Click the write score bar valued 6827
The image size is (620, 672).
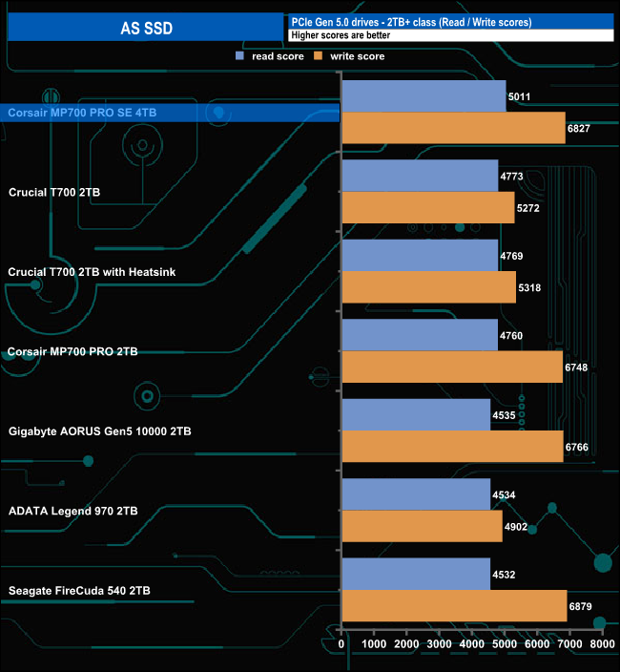454,128
